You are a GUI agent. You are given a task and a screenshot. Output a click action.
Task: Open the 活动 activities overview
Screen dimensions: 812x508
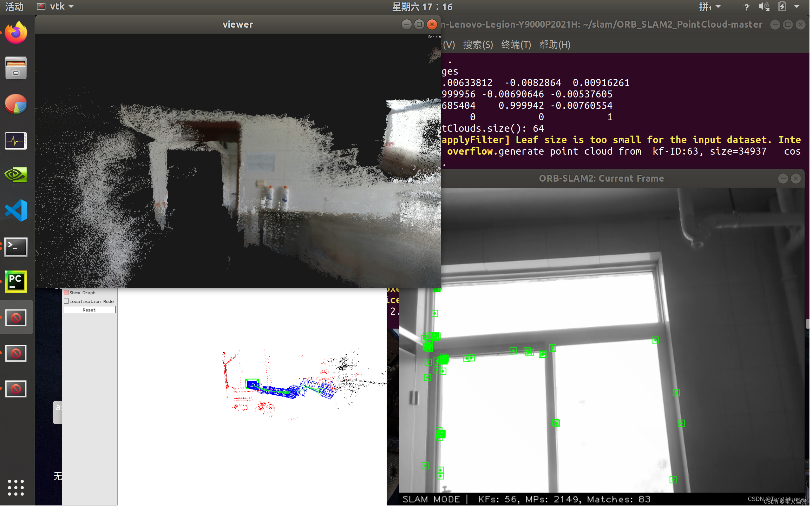click(14, 7)
